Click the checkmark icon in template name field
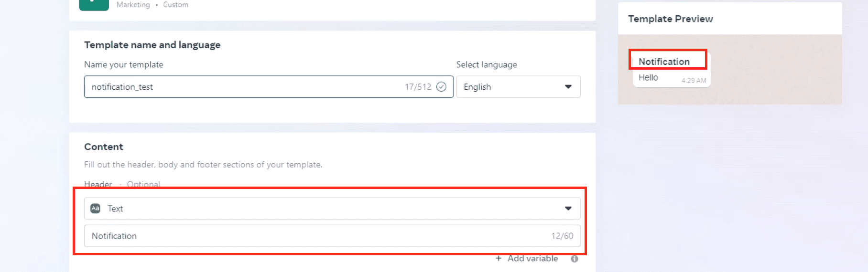 (x=441, y=87)
